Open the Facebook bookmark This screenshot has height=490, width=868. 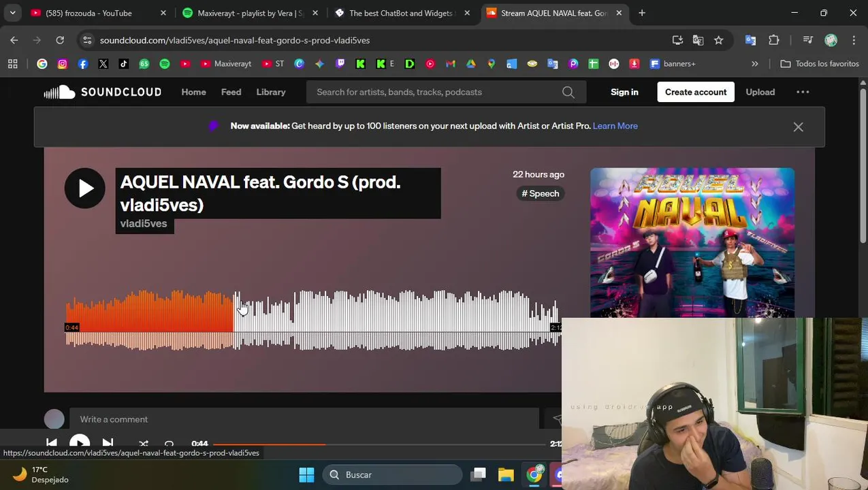(83, 63)
